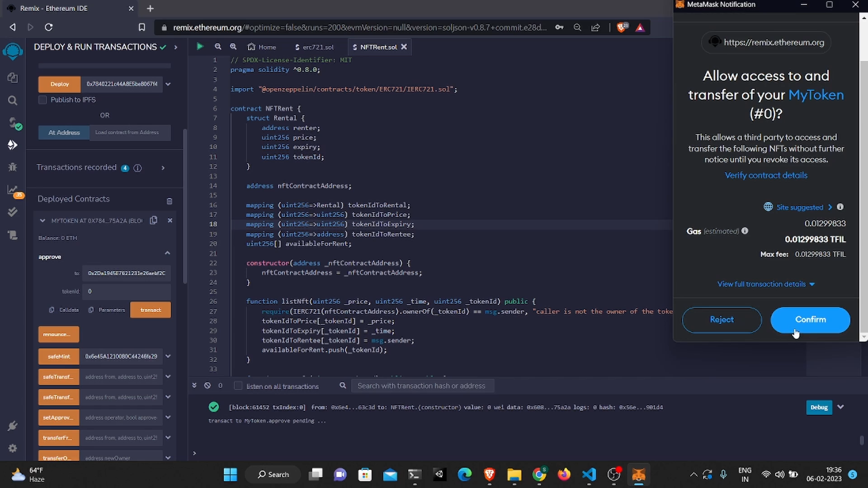Switch to the erc721.sol tab

[x=314, y=47]
